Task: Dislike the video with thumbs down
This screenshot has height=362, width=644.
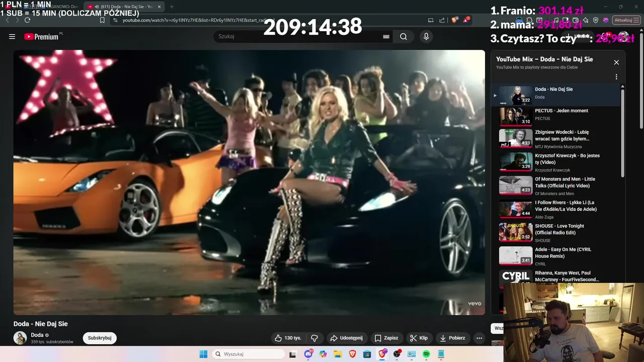Action: coord(314,338)
